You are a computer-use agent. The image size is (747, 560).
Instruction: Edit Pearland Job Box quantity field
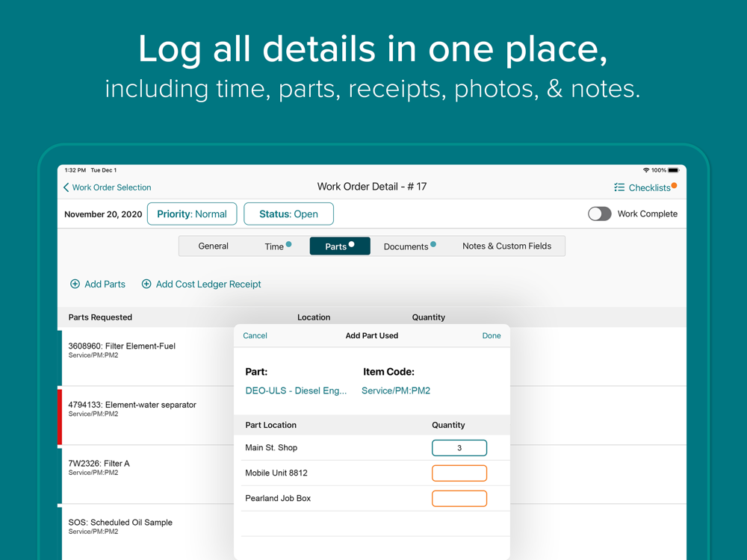(x=459, y=499)
